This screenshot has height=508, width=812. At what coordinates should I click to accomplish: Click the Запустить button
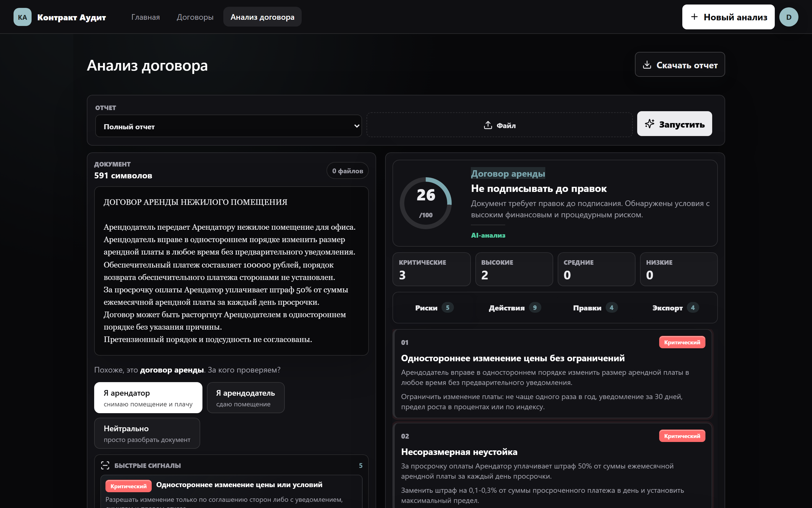(674, 124)
